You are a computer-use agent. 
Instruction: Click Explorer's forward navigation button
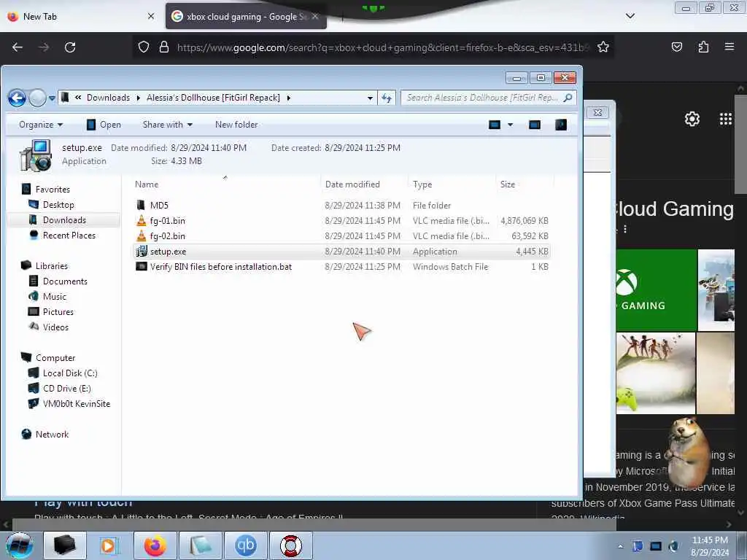pos(37,98)
